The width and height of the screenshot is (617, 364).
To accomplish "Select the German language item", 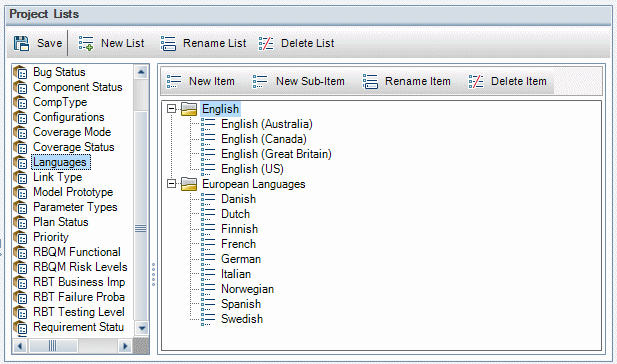I will point(241,259).
